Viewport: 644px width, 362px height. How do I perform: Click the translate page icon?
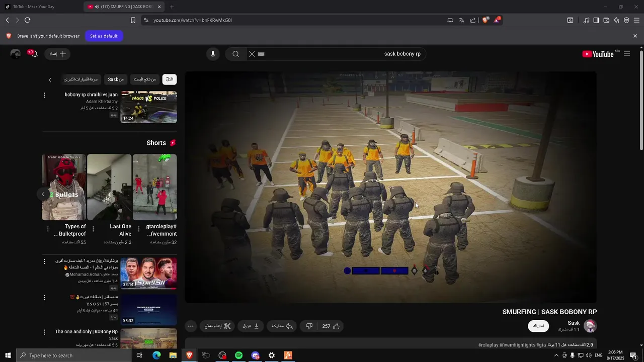click(x=461, y=20)
